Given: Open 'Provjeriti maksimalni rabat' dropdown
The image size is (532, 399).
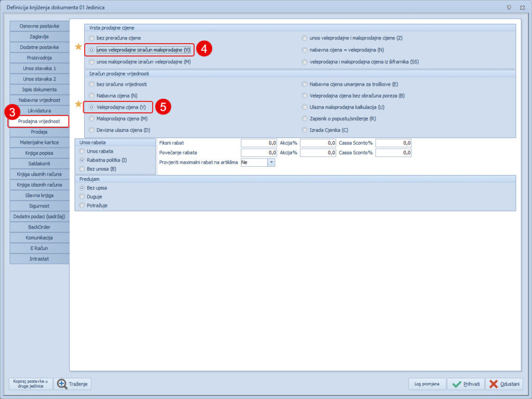Looking at the screenshot, I should 271,163.
